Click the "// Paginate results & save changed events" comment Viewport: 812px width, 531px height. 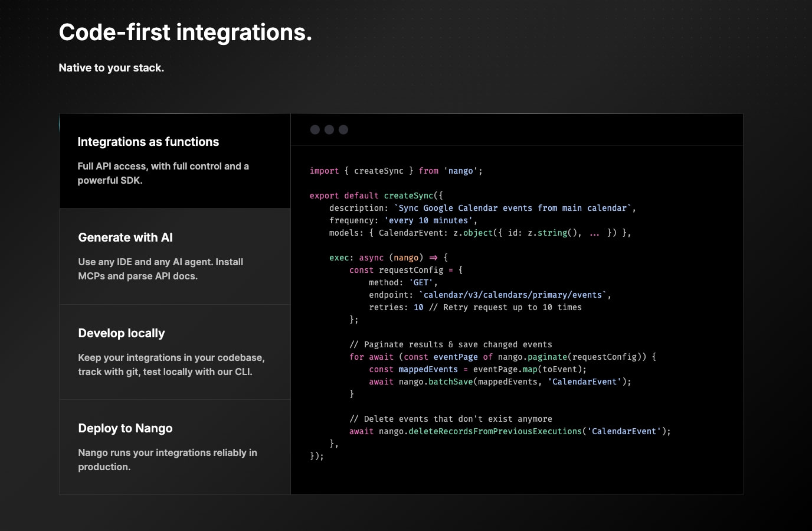451,344
